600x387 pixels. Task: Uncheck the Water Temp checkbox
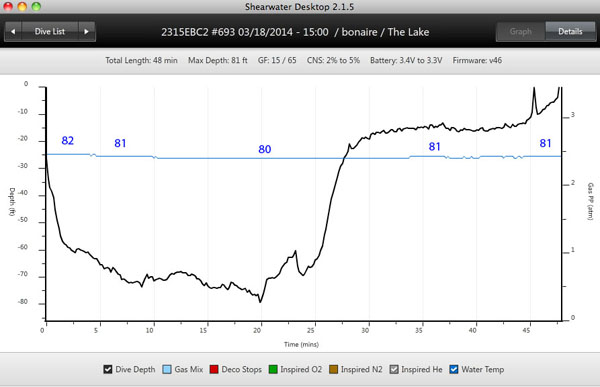[x=454, y=369]
